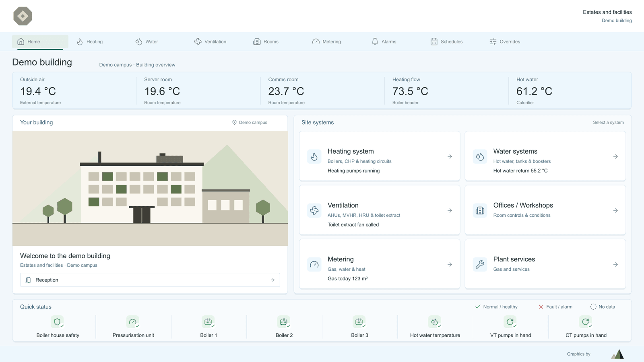The width and height of the screenshot is (644, 362).
Task: Click the Alarms bell icon
Action: tap(375, 41)
